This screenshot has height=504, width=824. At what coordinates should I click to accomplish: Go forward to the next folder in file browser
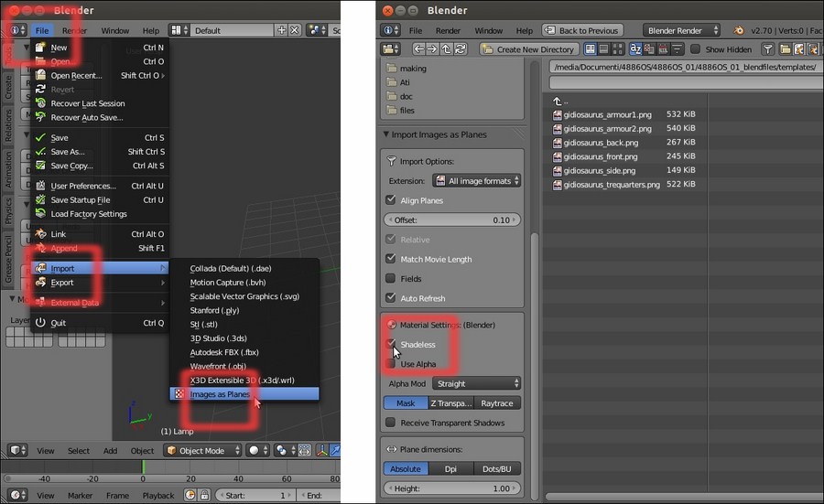coord(432,48)
